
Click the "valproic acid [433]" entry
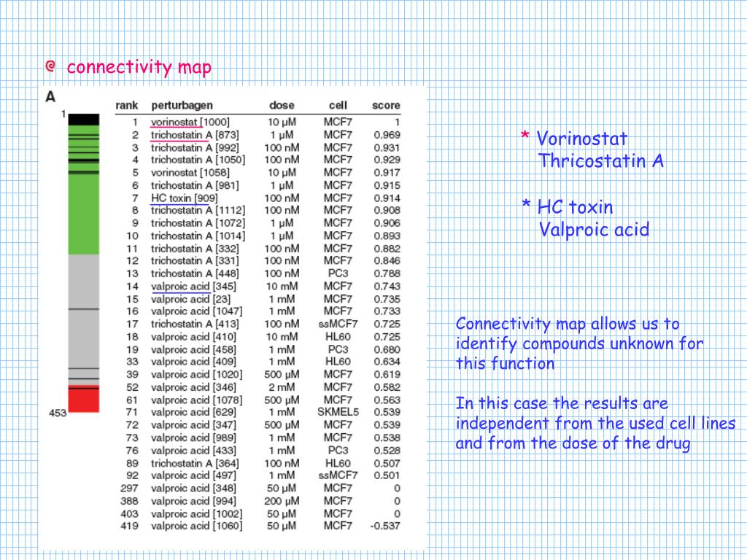(193, 451)
